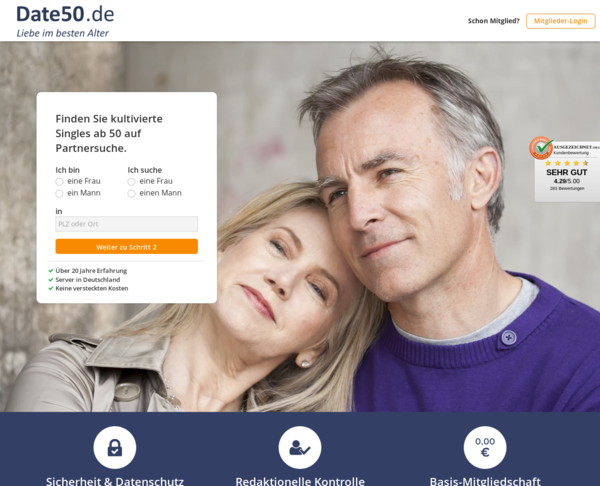Click the 0,00 € membership icon
600x486 pixels.
pos(485,447)
